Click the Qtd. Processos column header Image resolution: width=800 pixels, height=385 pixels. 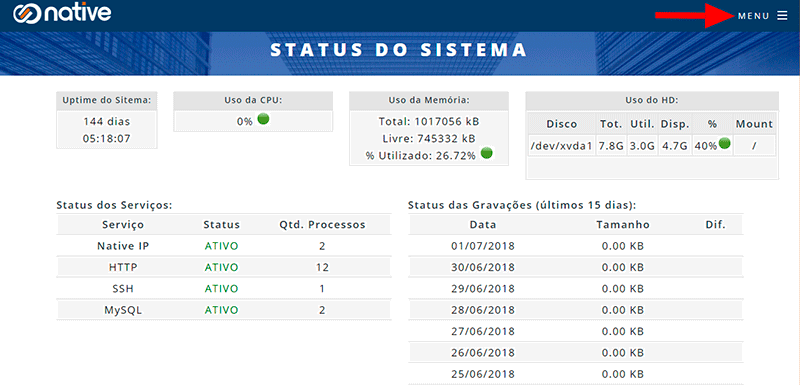(x=322, y=224)
